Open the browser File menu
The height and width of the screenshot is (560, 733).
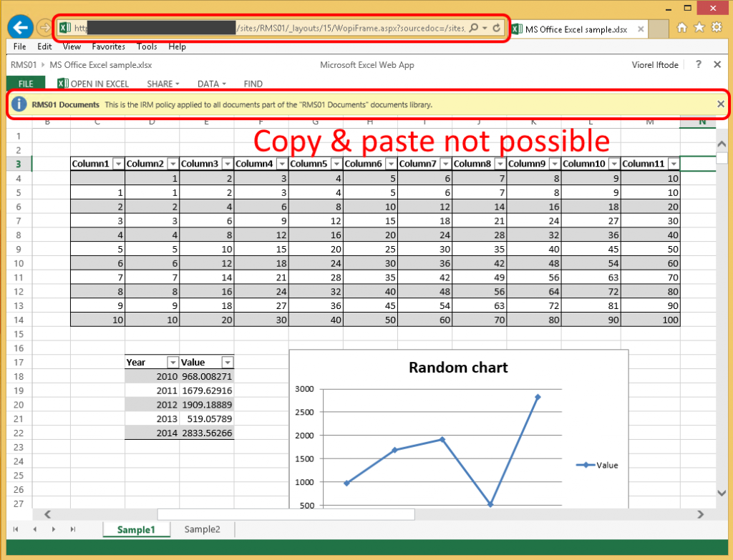pyautogui.click(x=19, y=46)
